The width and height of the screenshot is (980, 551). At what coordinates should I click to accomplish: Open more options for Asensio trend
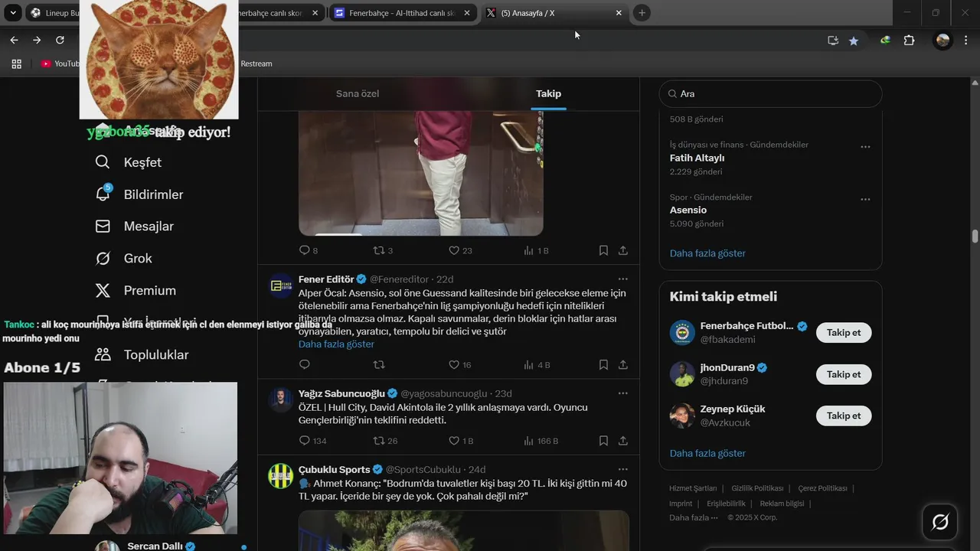pyautogui.click(x=865, y=199)
